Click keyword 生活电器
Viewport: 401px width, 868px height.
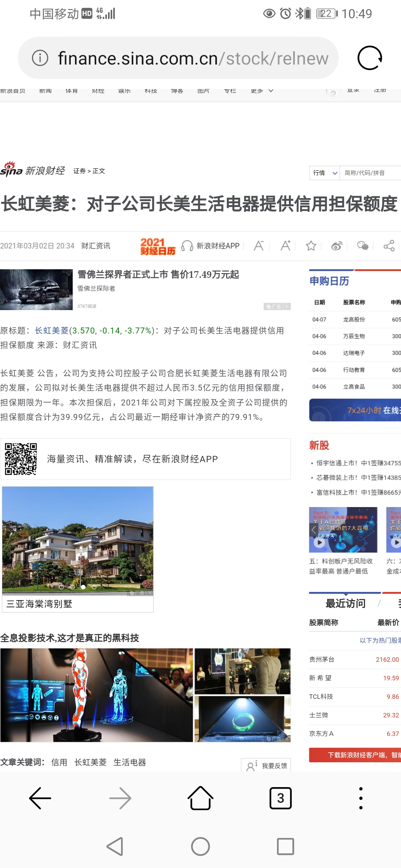pyautogui.click(x=130, y=762)
